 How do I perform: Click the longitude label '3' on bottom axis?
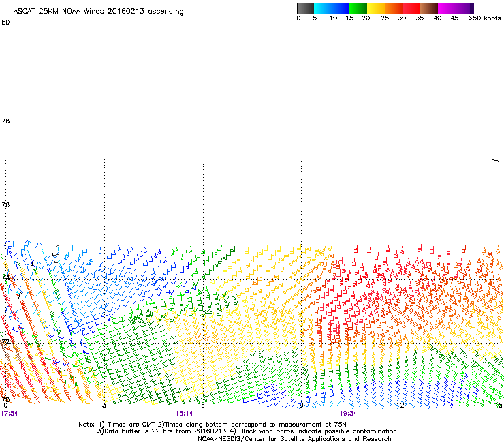click(104, 405)
